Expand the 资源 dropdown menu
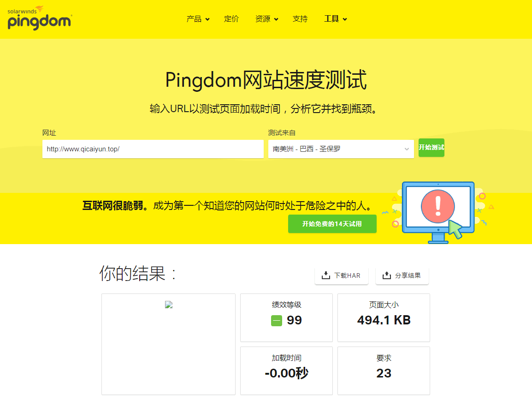Screen dimensions: 532x401 pos(266,19)
